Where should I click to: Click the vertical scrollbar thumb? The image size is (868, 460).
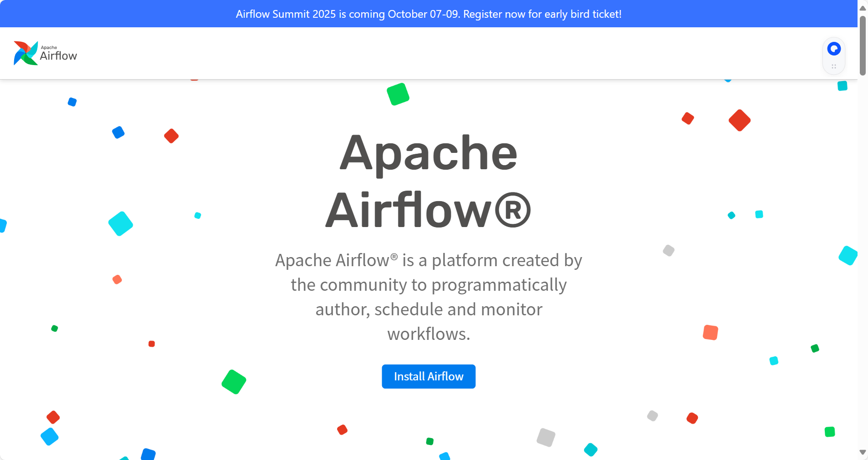click(863, 45)
